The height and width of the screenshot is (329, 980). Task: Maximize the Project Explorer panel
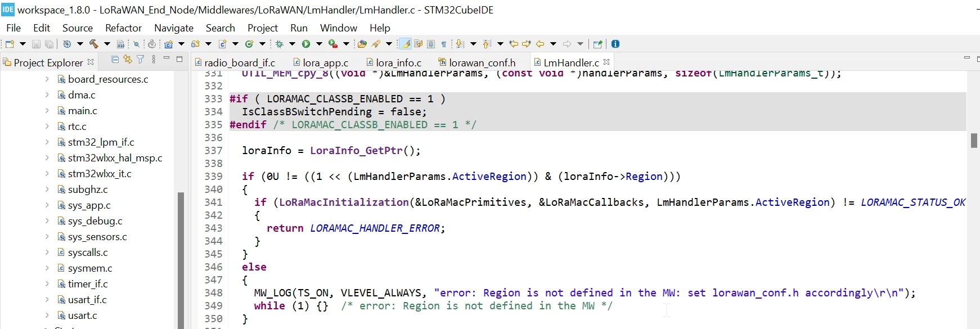179,58
